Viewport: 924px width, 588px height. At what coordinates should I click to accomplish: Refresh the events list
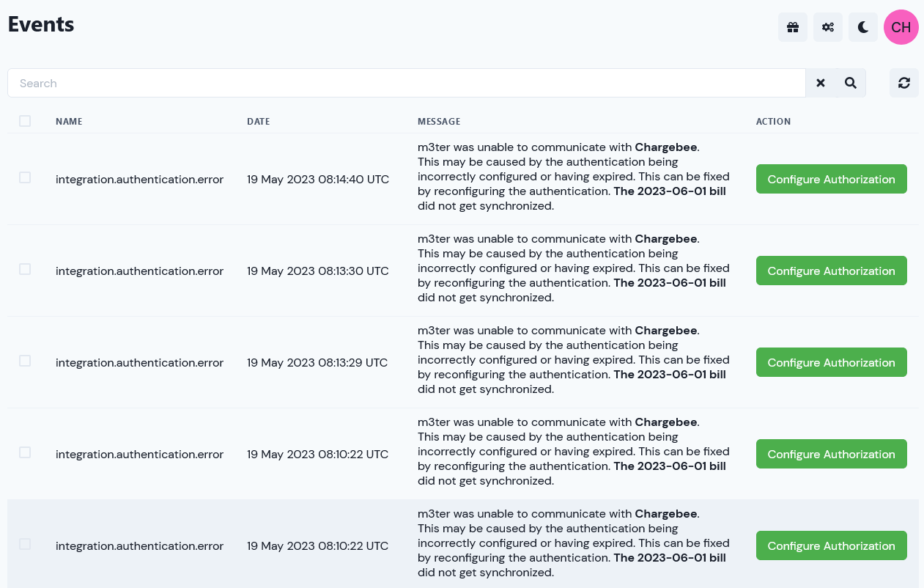click(x=904, y=83)
